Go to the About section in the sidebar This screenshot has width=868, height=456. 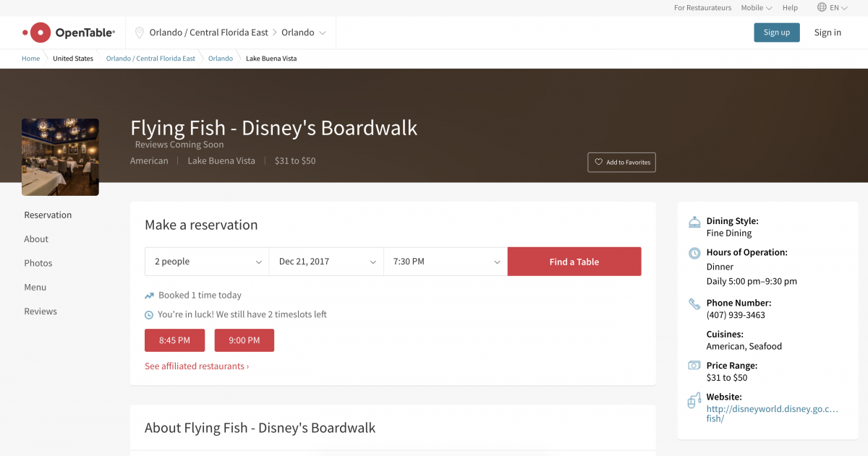[36, 239]
